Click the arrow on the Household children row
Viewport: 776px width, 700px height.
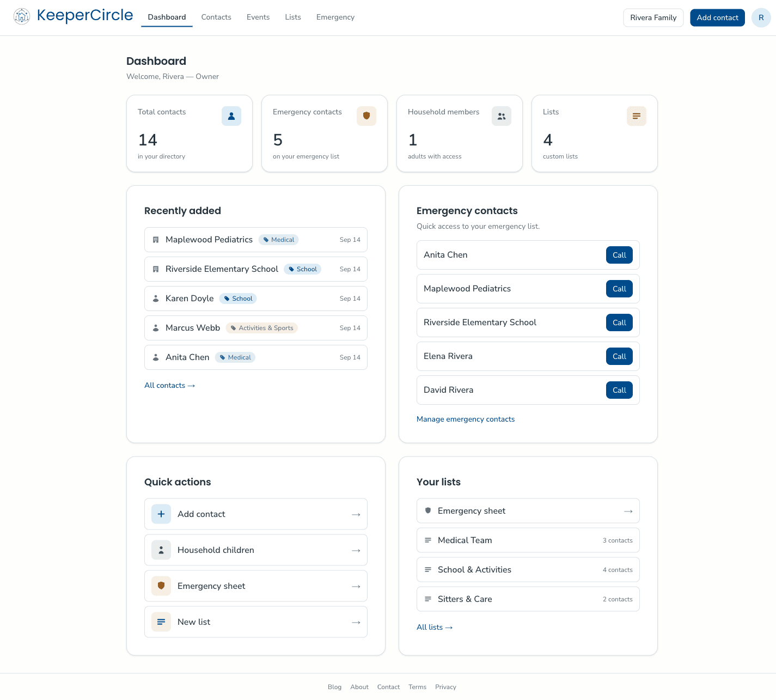[356, 550]
